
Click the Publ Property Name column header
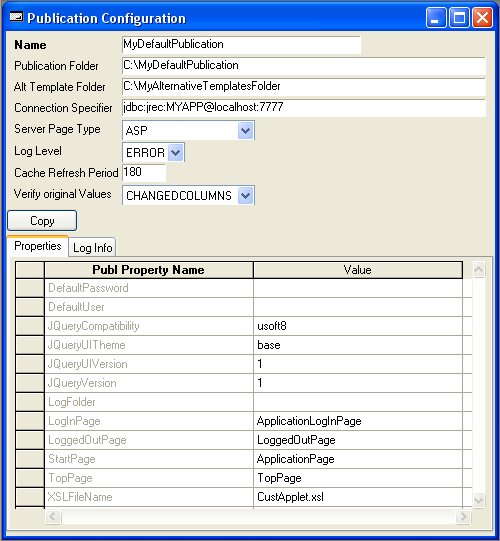pyautogui.click(x=149, y=270)
